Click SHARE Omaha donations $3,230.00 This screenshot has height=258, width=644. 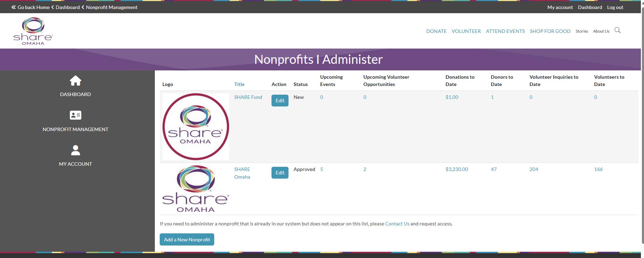pos(457,169)
